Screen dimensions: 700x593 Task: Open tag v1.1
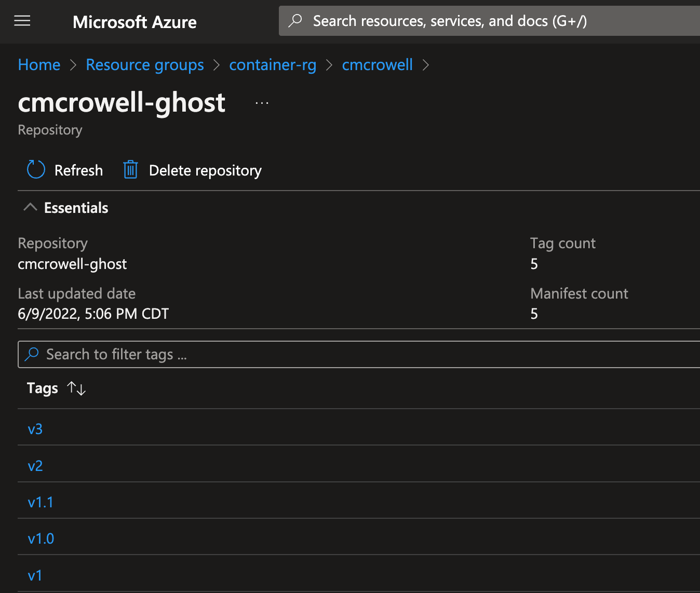point(41,502)
